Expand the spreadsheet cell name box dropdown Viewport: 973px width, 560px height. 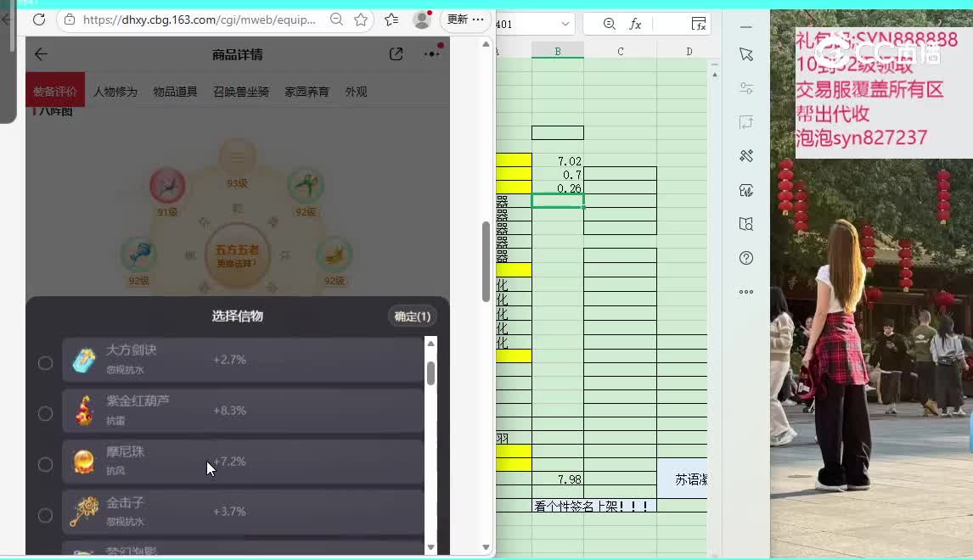[x=565, y=25]
